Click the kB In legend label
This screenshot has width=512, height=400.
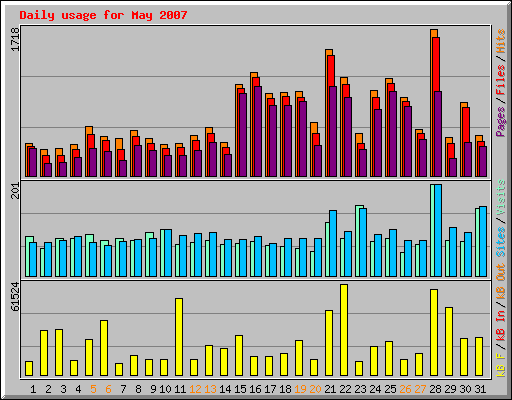tap(501, 325)
